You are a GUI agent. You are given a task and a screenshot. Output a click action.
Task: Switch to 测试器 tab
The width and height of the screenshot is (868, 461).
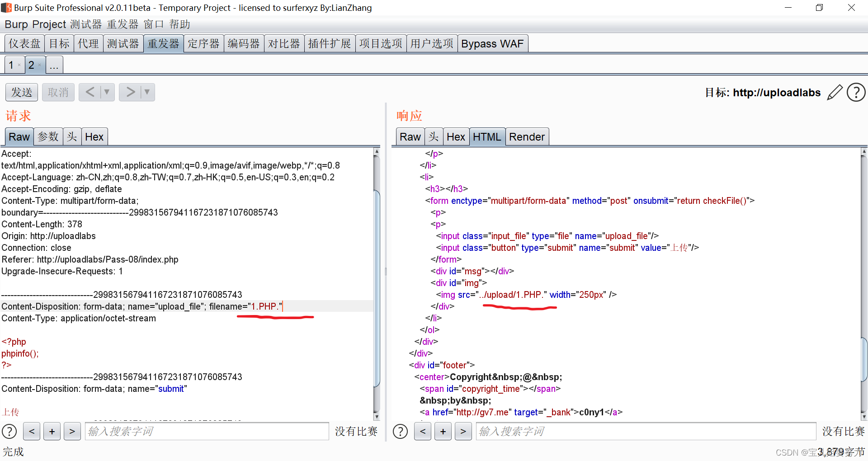[x=123, y=44]
